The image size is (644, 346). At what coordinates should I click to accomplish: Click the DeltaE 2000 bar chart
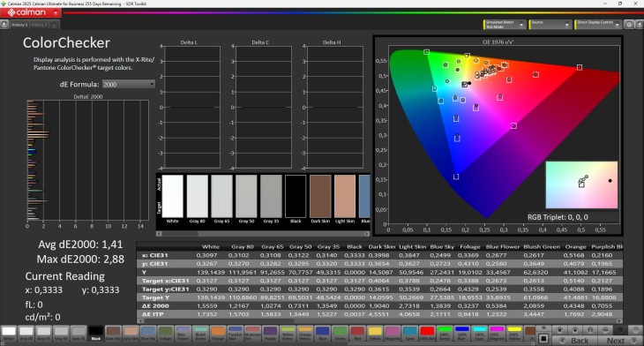click(x=88, y=161)
